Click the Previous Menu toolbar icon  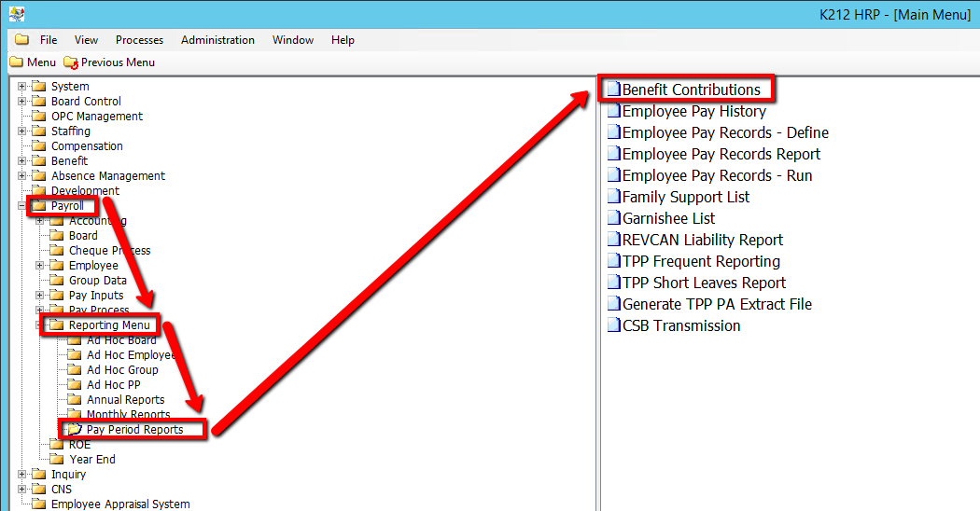[x=71, y=62]
